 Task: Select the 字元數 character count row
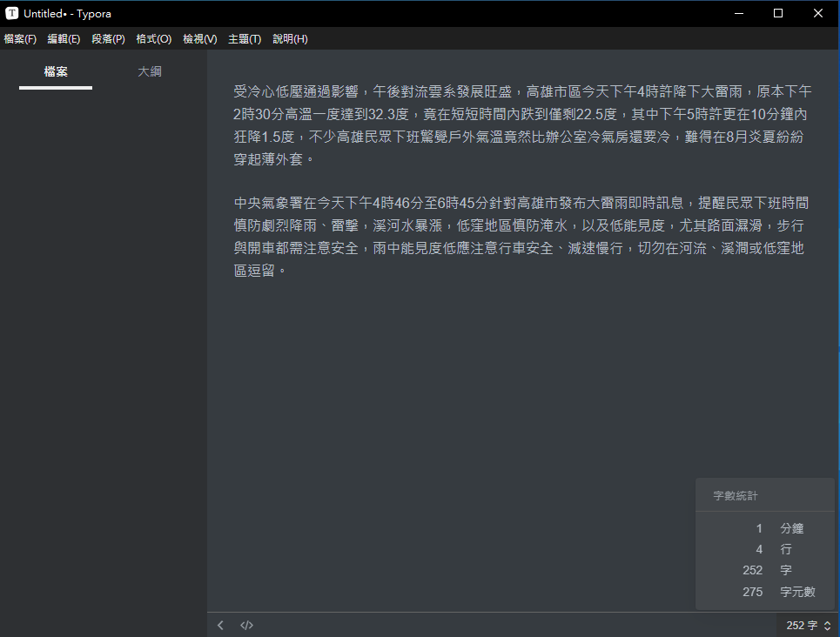pos(764,592)
